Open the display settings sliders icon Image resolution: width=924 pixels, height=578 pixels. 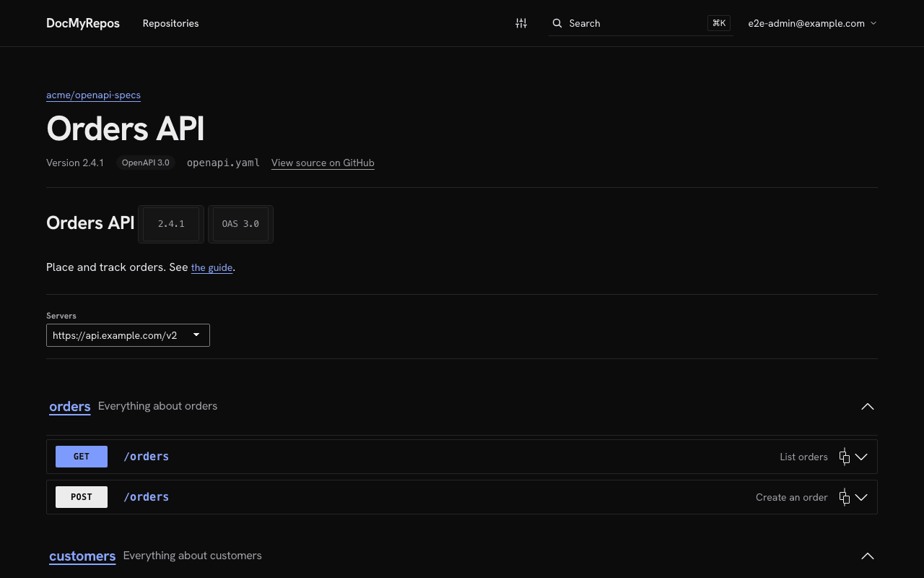click(521, 23)
